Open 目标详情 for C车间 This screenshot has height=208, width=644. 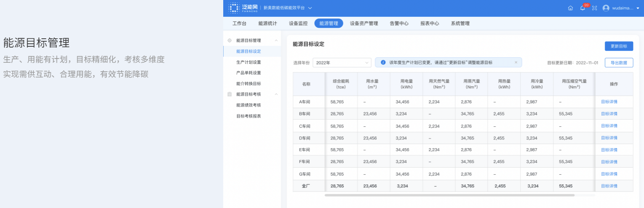pyautogui.click(x=609, y=126)
